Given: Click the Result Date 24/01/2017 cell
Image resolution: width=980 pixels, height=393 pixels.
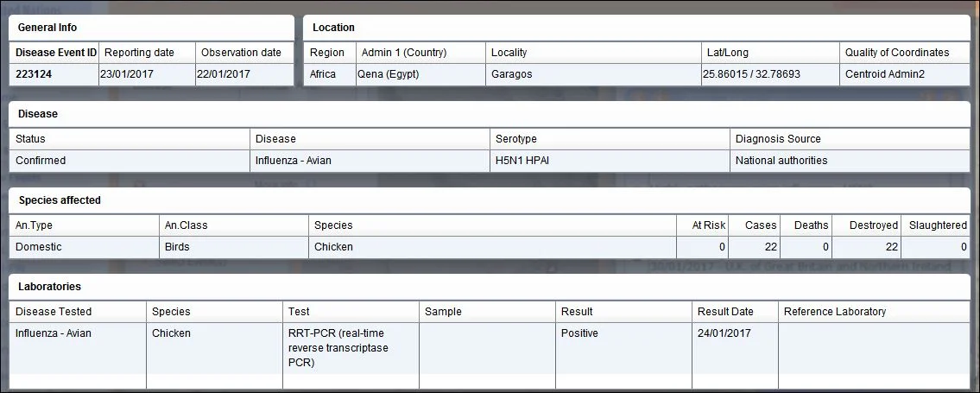Looking at the screenshot, I should point(735,348).
